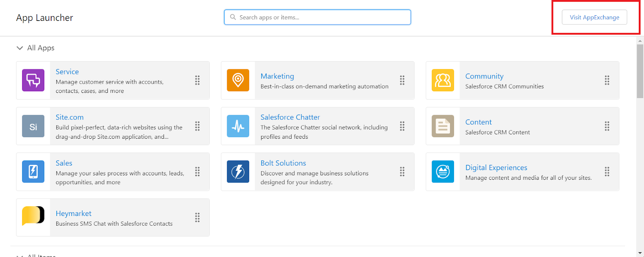Click 'Salesforce CRM Communities' description text

click(x=504, y=86)
